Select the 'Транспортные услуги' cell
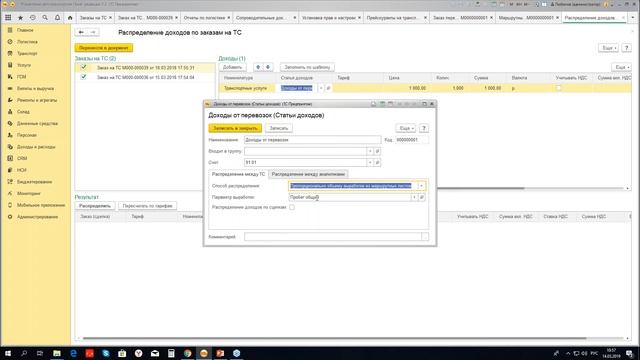Screen dimensions: 640x360 (x=247, y=88)
